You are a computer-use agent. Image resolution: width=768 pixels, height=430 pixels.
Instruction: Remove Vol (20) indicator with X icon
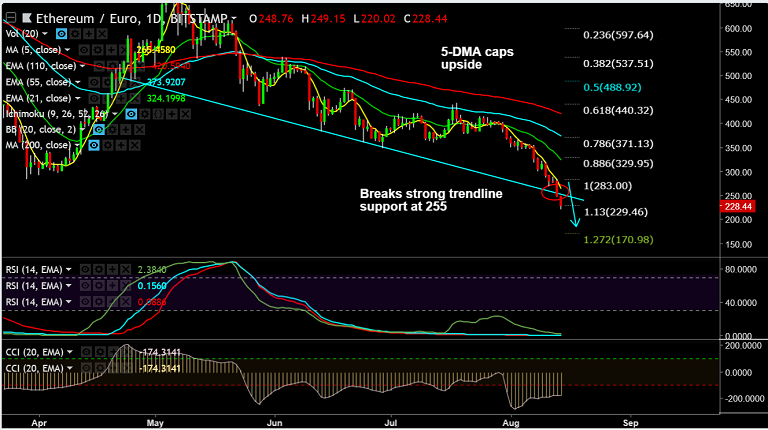[102, 34]
